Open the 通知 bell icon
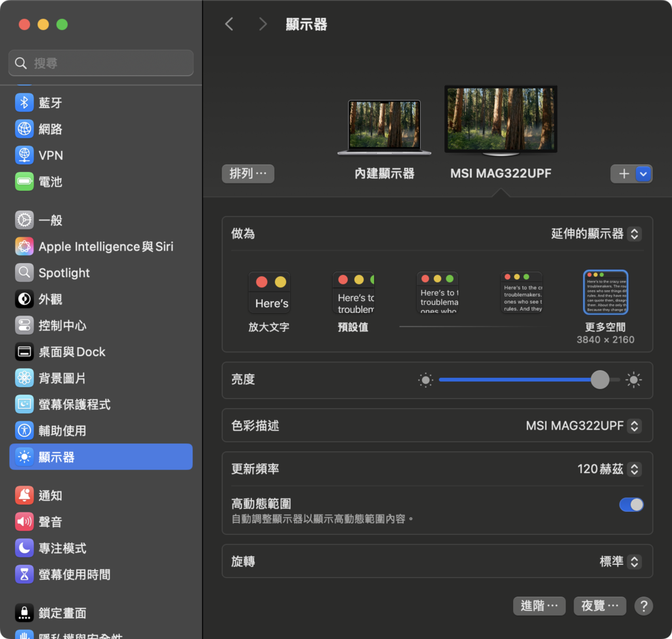This screenshot has height=639, width=672. [24, 495]
